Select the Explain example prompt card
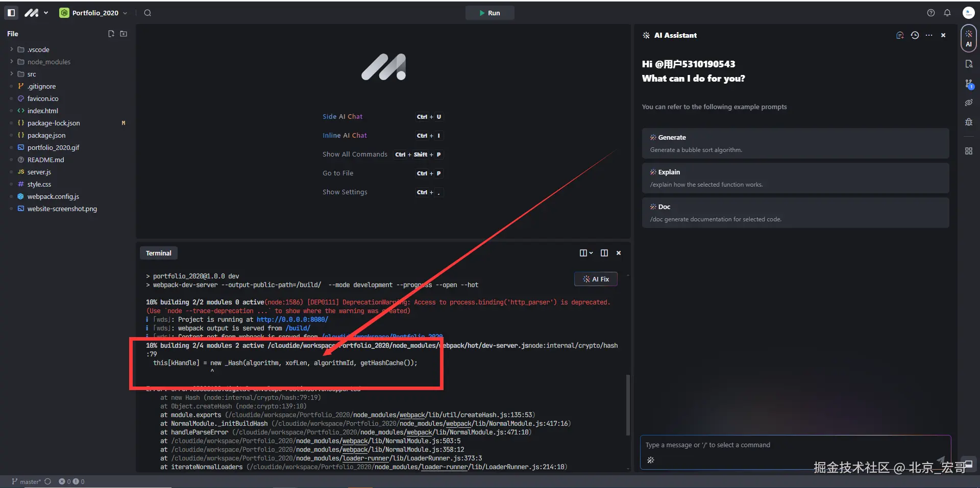This screenshot has height=488, width=980. (795, 178)
